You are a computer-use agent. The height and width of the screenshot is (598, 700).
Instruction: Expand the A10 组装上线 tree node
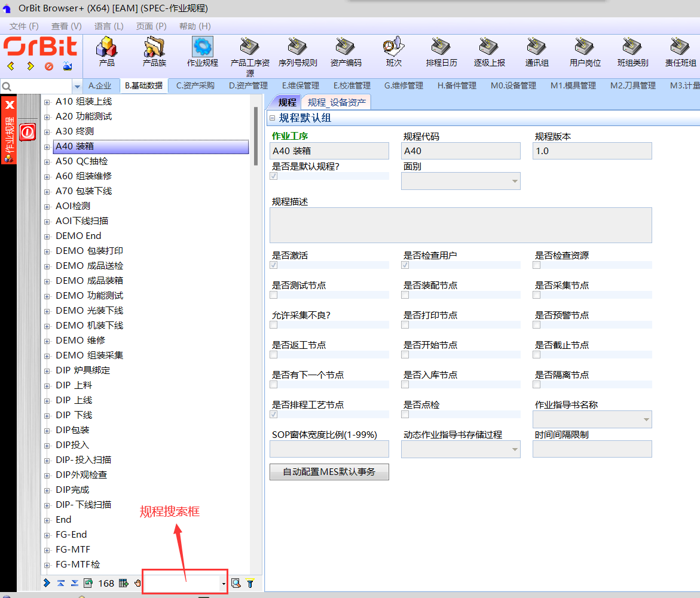click(x=47, y=102)
